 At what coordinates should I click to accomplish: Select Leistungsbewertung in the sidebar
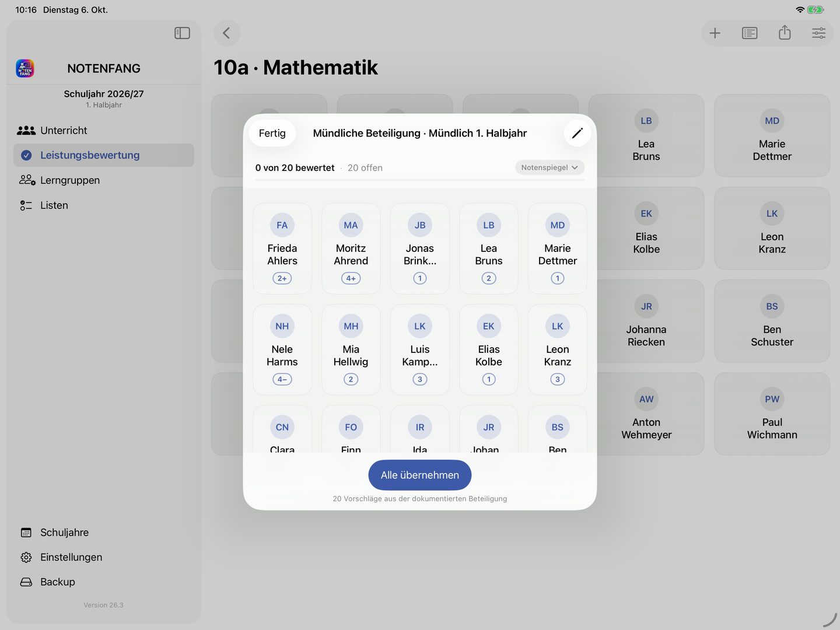coord(104,155)
